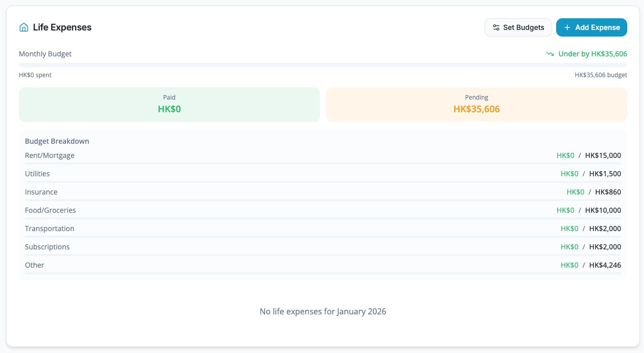Click the 'HK$0 spent' label
Image resolution: width=644 pixels, height=353 pixels.
tap(35, 75)
